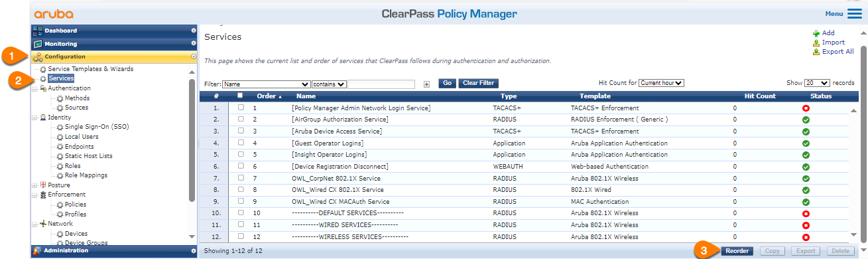Open Static Host Lists tree item

click(x=89, y=156)
